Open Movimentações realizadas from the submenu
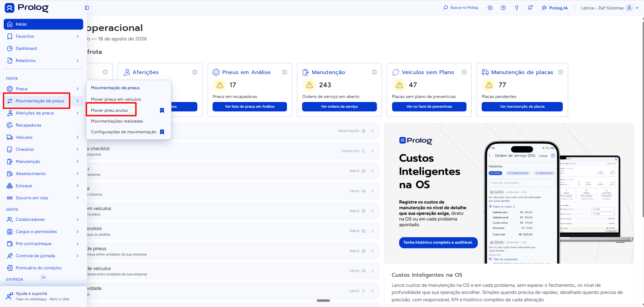Viewport: 644px width, 307px height. [x=117, y=121]
